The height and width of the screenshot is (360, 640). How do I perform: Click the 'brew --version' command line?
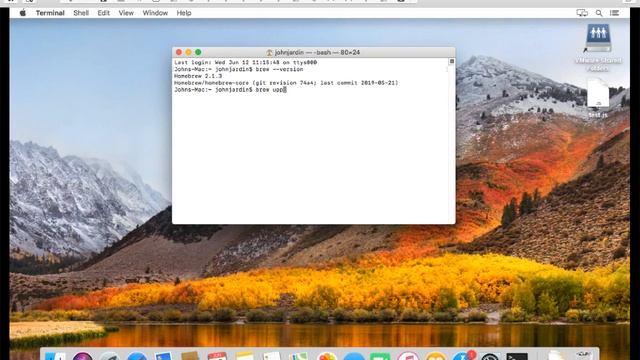point(238,69)
